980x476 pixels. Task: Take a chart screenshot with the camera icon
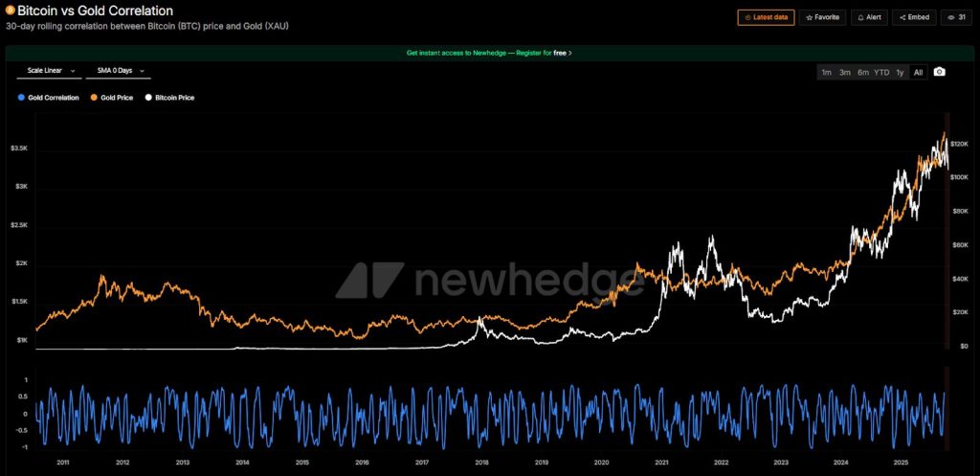click(940, 72)
